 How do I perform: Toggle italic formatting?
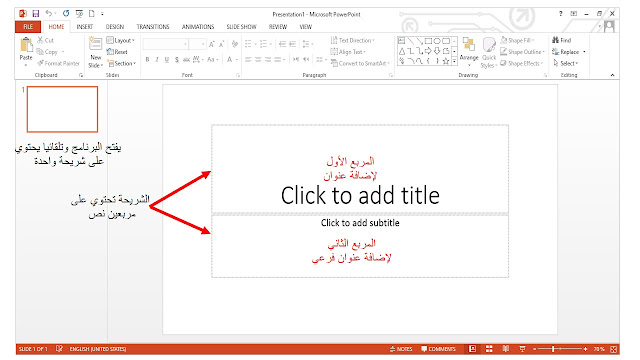(x=157, y=60)
